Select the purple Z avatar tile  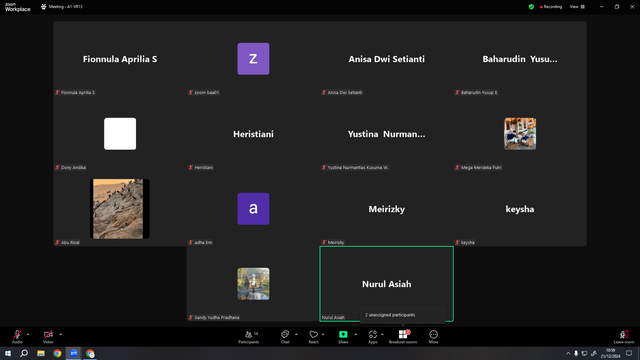tap(253, 59)
